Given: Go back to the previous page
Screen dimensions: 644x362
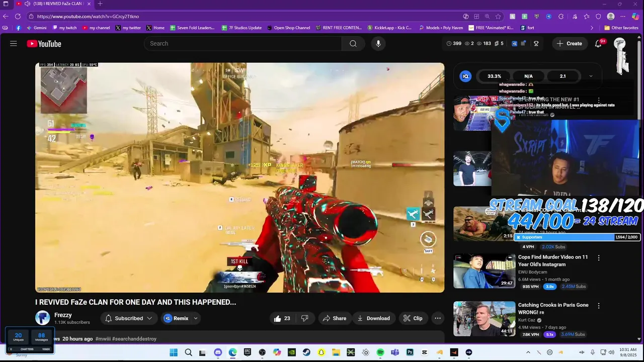Looking at the screenshot, I should (6, 17).
